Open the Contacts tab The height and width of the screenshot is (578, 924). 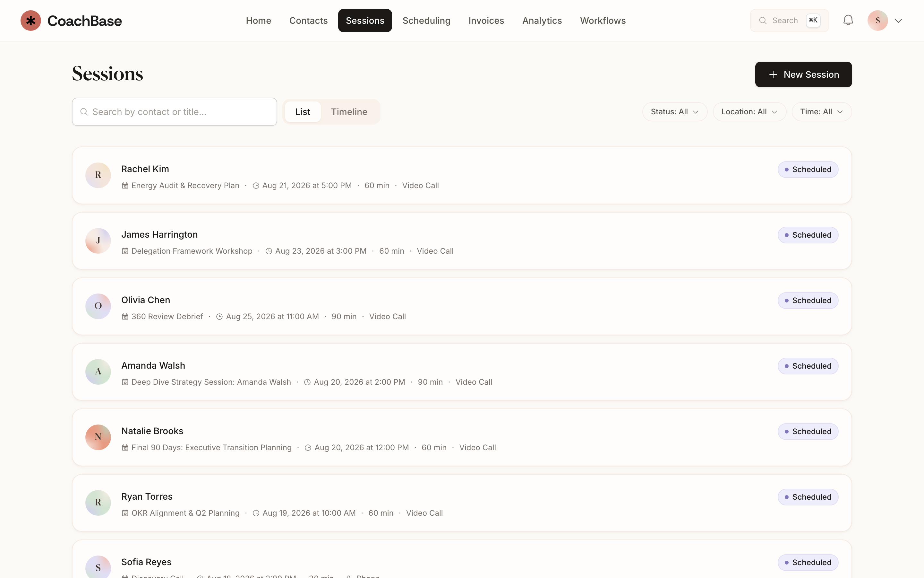[309, 21]
